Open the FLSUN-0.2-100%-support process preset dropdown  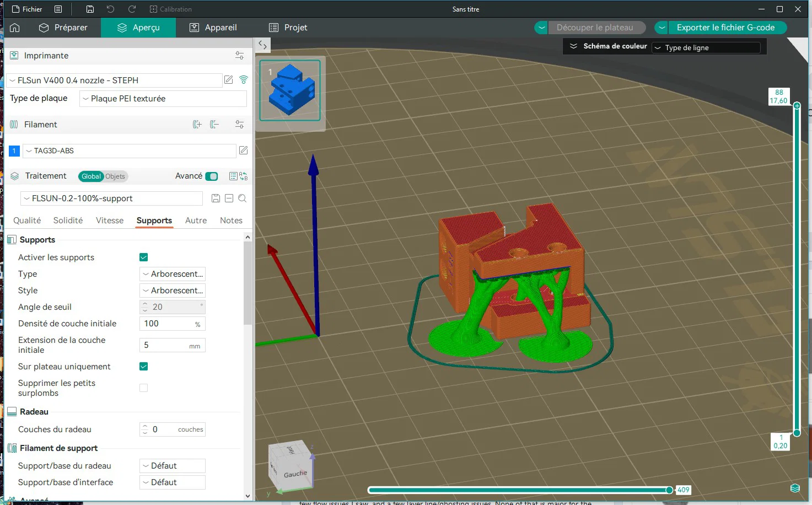(112, 198)
